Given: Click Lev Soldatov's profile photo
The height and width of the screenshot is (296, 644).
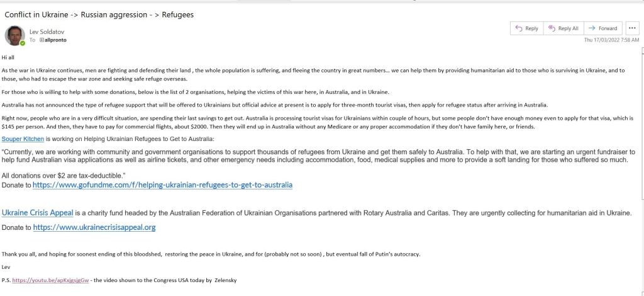Looking at the screenshot, I should 15,35.
